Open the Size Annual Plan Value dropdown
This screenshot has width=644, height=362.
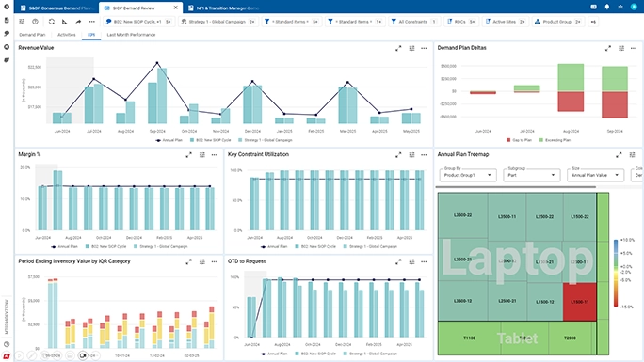tap(595, 175)
